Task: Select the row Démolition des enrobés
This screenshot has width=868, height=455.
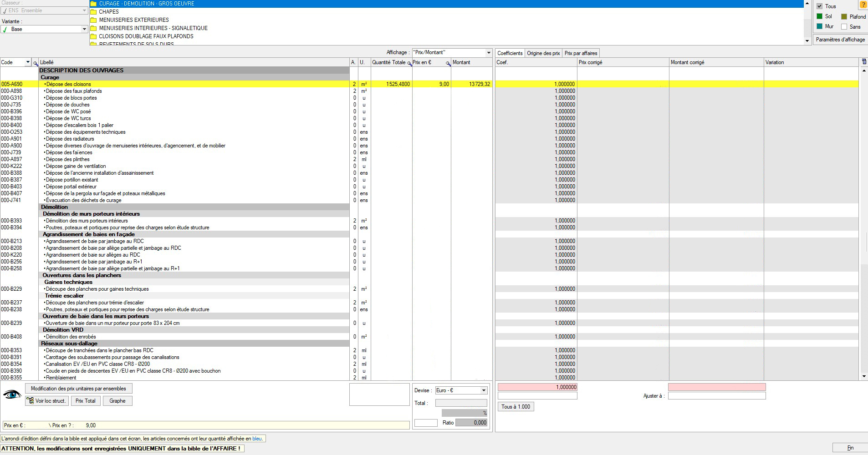Action: pos(246,337)
